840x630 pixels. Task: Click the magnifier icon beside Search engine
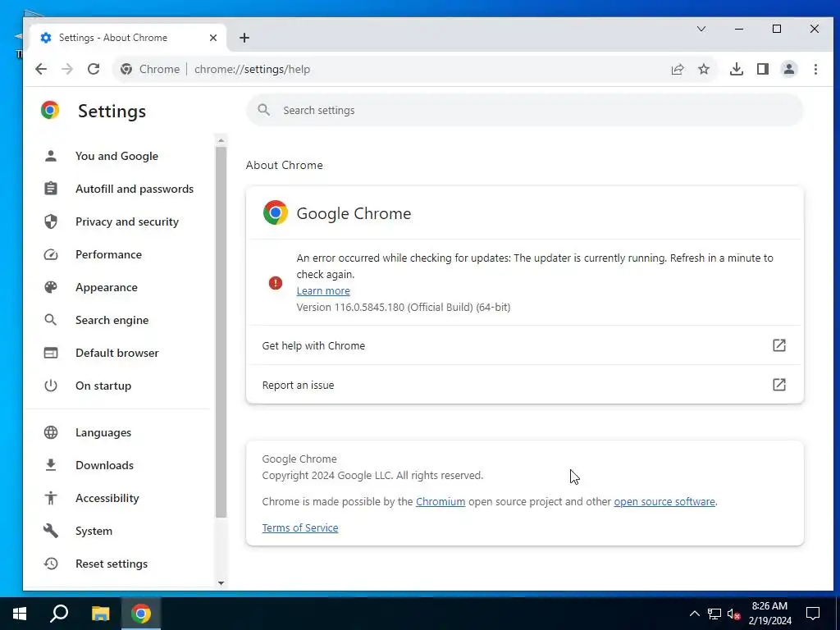(x=51, y=320)
